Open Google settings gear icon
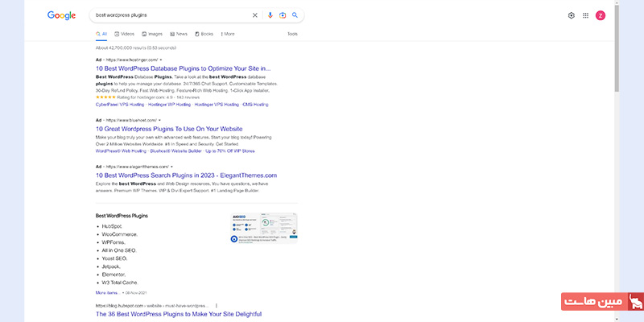Screen dimensions: 644x322 [x=572, y=15]
